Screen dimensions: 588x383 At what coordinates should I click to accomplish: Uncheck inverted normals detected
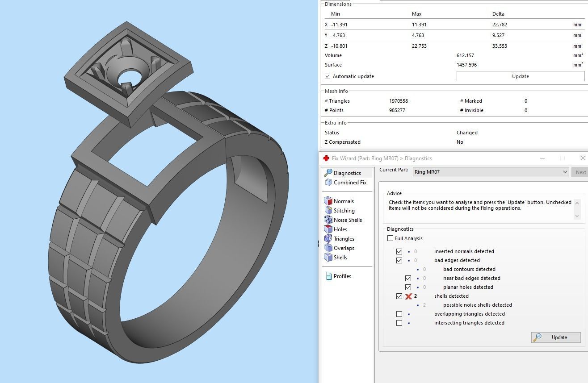click(399, 251)
